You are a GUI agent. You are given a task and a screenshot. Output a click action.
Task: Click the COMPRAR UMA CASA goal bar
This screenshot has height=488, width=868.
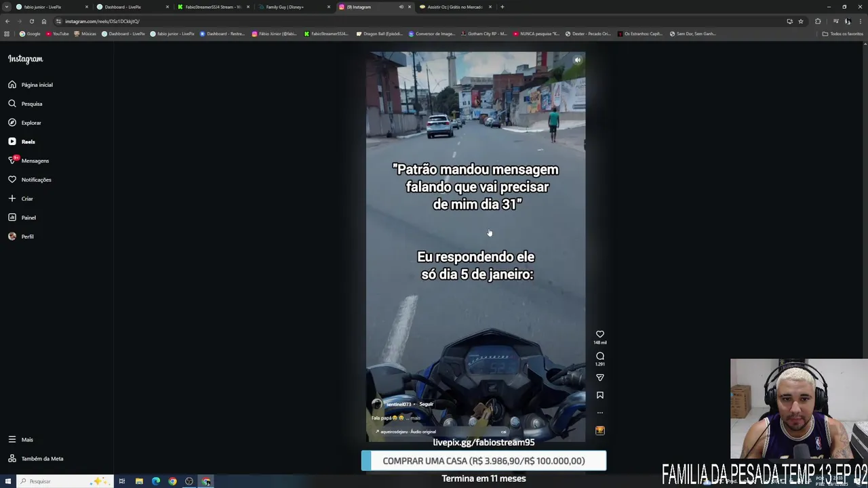point(484,461)
